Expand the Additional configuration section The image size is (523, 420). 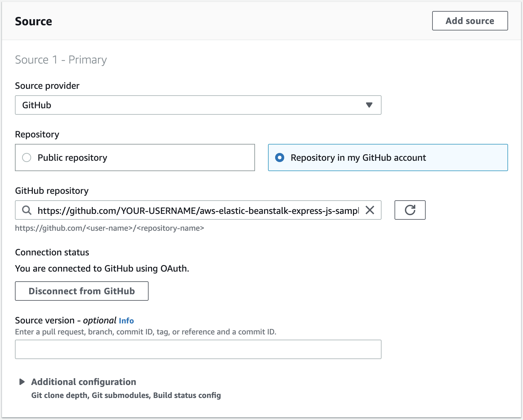click(x=83, y=382)
